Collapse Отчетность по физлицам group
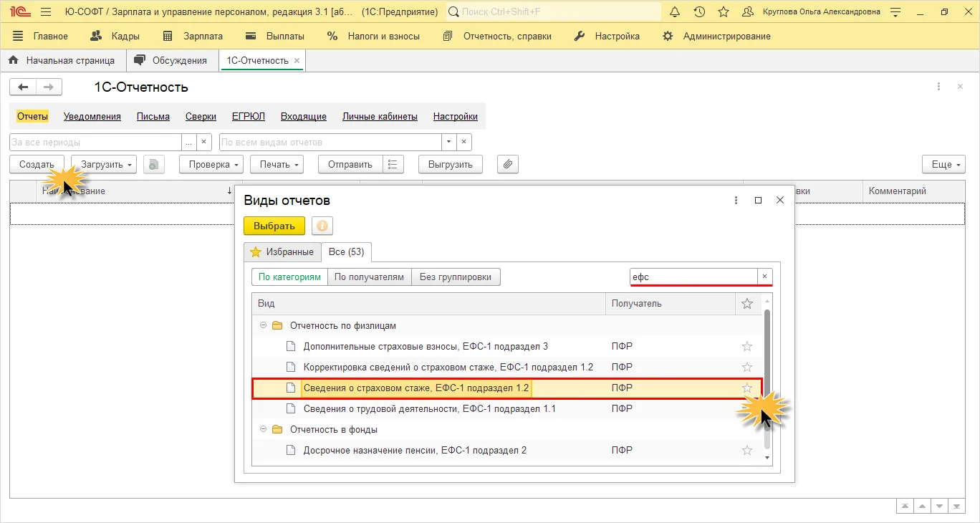This screenshot has height=523, width=980. [263, 325]
